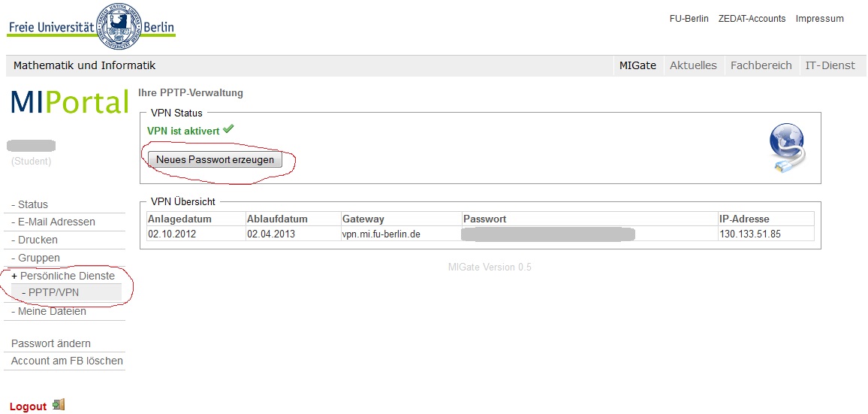The height and width of the screenshot is (414, 868).
Task: Click the MIPortal logo
Action: pyautogui.click(x=70, y=102)
